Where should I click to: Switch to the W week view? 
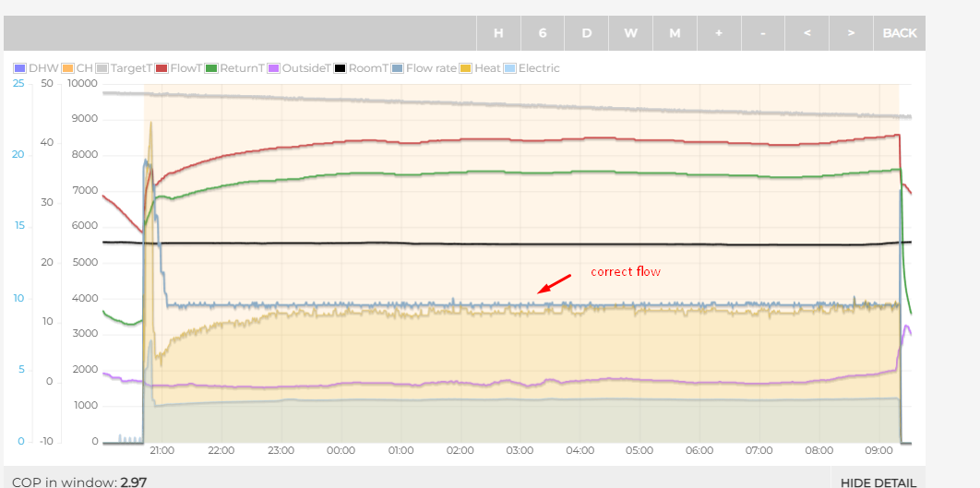630,33
